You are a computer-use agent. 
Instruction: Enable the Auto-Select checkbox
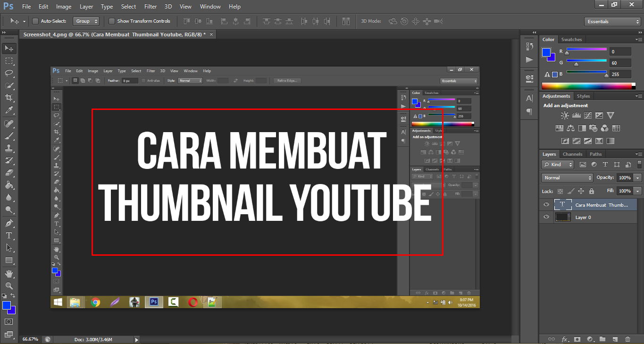click(x=35, y=21)
